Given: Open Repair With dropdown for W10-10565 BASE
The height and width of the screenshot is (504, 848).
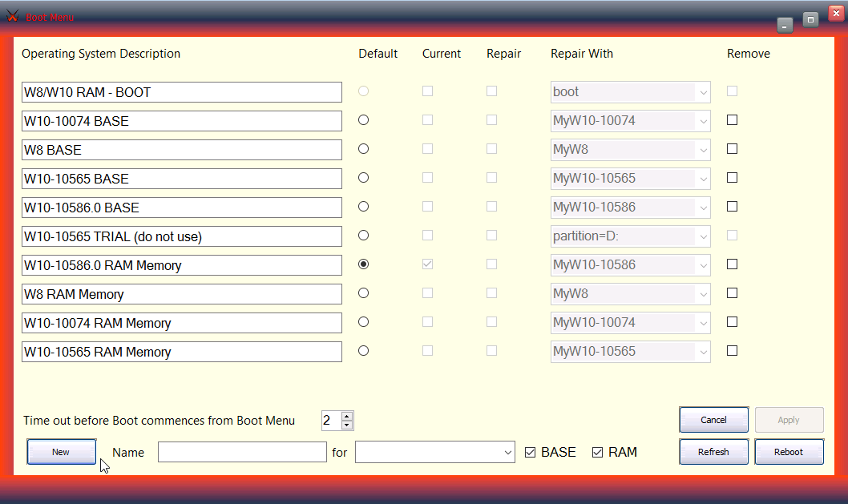Looking at the screenshot, I should click(631, 179).
